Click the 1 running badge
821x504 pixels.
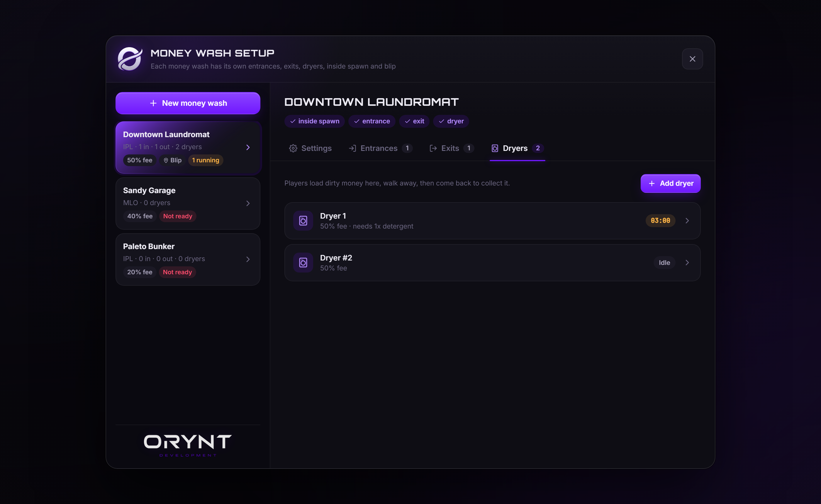click(206, 160)
